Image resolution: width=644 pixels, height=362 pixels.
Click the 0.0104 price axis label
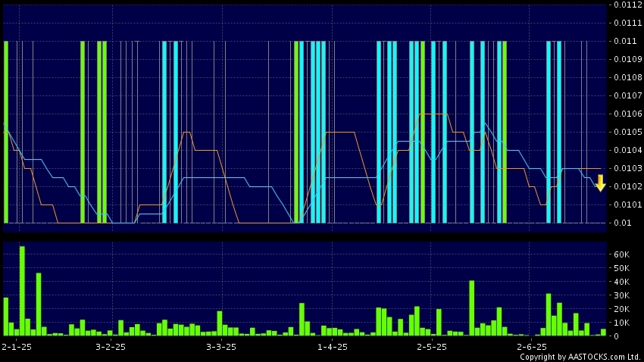tap(628, 150)
